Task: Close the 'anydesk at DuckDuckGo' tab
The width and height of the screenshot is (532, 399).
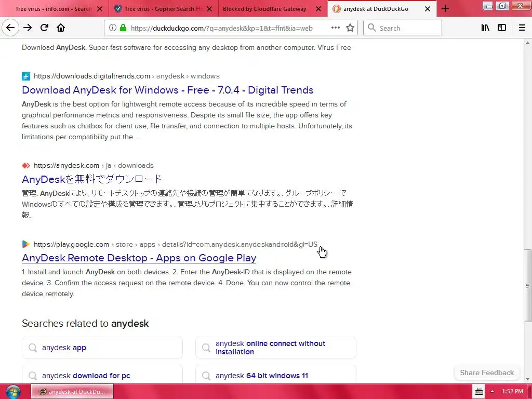Action: [428, 9]
